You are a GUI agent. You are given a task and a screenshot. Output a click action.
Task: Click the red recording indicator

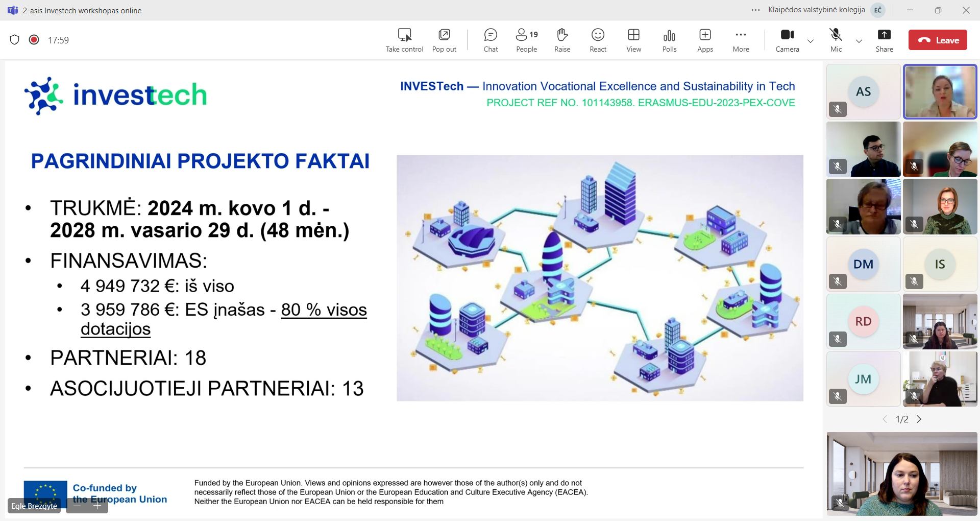click(34, 40)
